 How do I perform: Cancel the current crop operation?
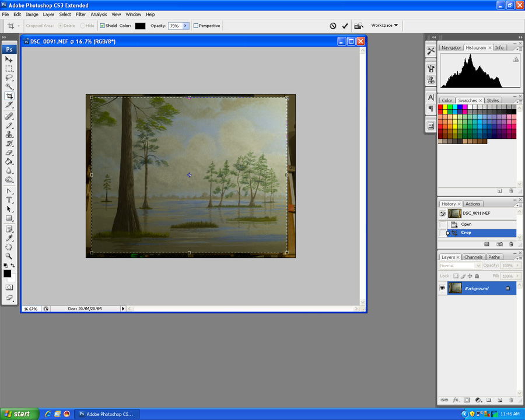pyautogui.click(x=333, y=26)
